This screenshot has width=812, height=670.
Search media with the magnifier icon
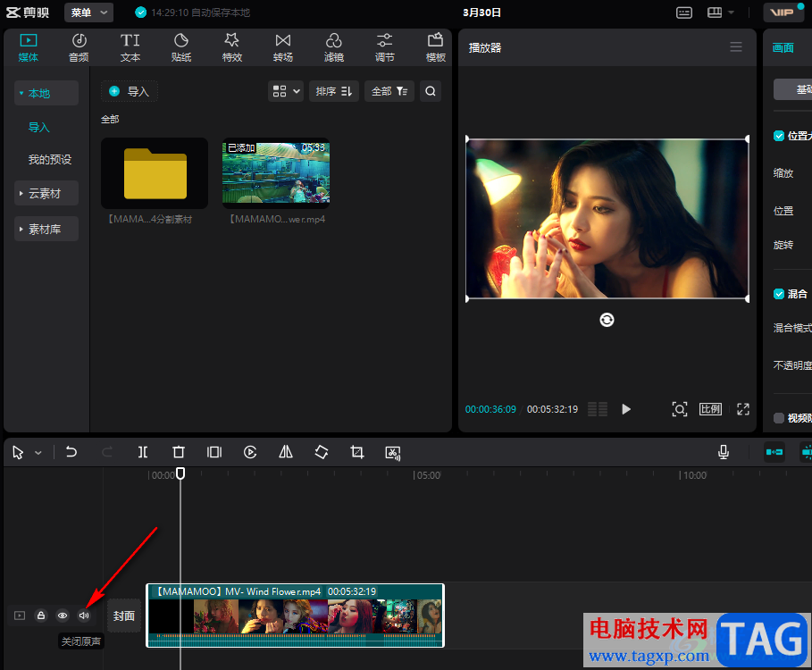tap(431, 91)
